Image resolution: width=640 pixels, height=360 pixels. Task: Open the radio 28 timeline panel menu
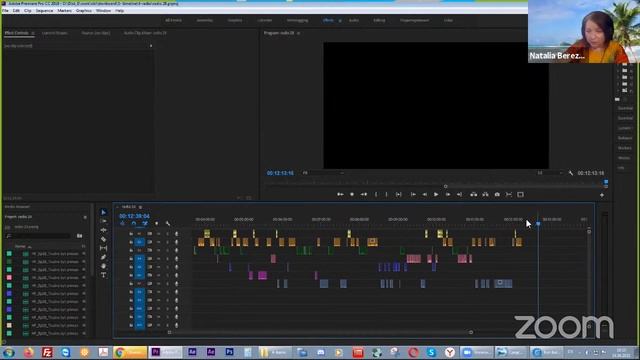pyautogui.click(x=140, y=207)
